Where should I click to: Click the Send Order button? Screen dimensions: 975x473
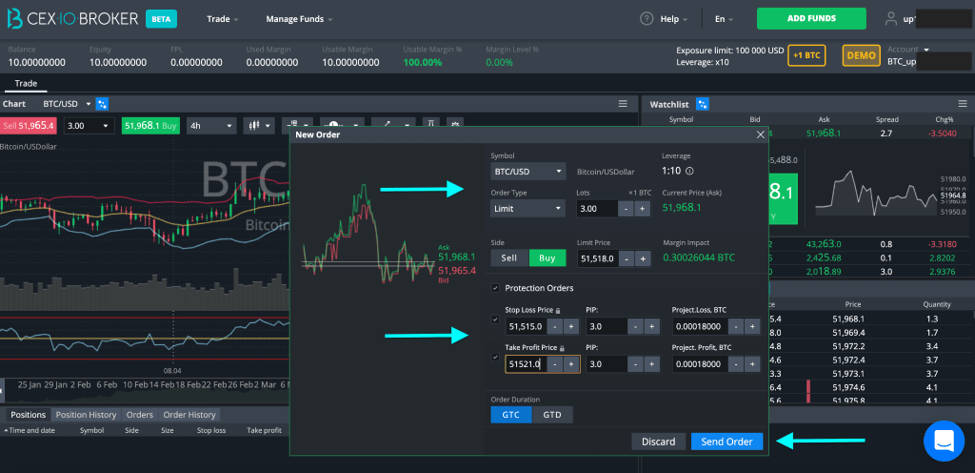coord(727,441)
